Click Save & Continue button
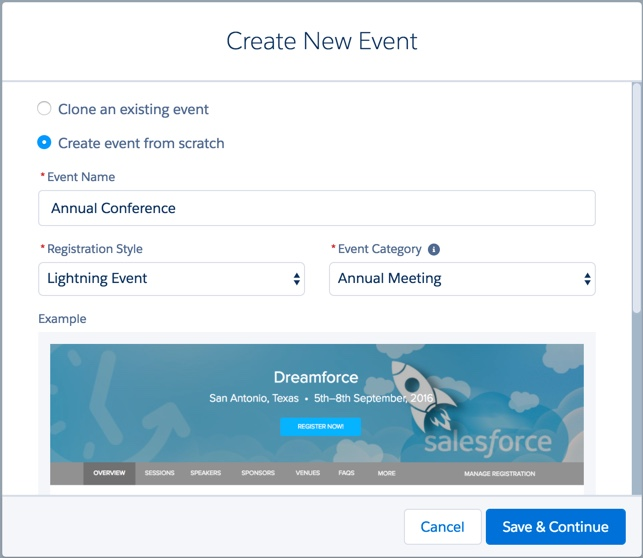 click(556, 527)
